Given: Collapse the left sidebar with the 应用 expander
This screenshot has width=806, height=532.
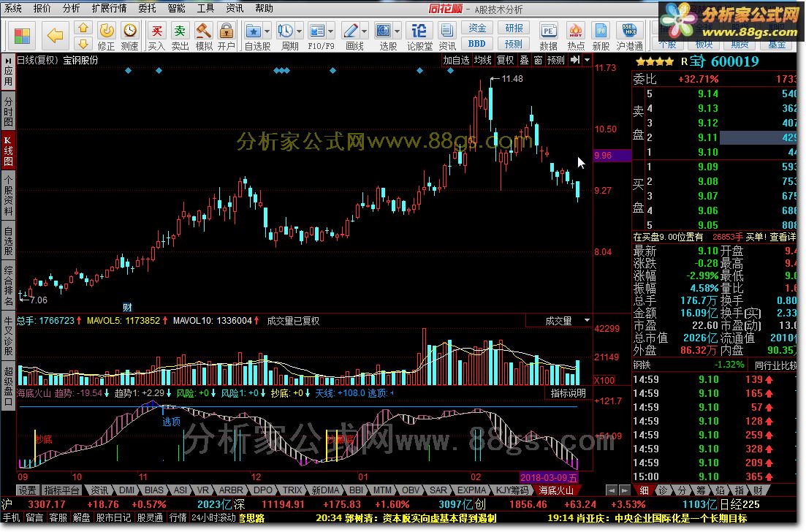Looking at the screenshot, I should coord(8,71).
